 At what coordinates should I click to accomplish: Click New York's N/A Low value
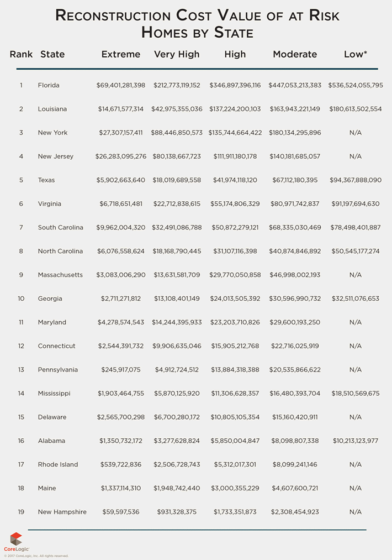(x=356, y=133)
